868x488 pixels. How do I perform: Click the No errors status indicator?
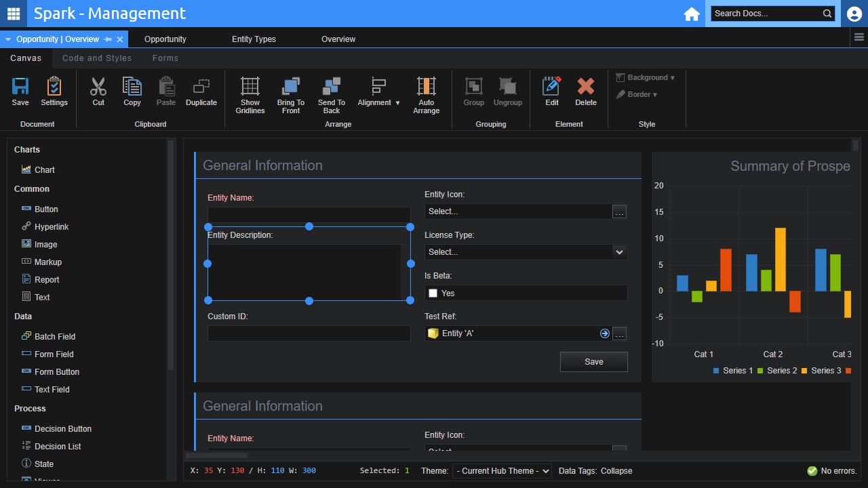(x=832, y=471)
